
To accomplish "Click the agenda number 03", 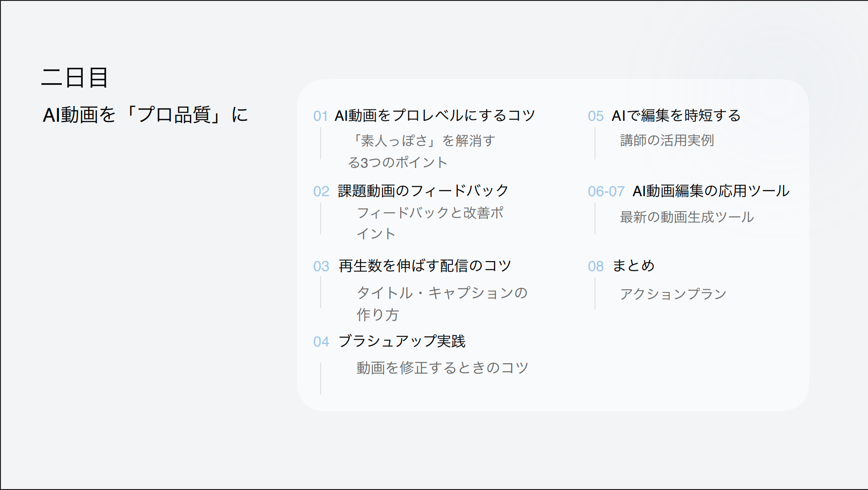I will [321, 266].
